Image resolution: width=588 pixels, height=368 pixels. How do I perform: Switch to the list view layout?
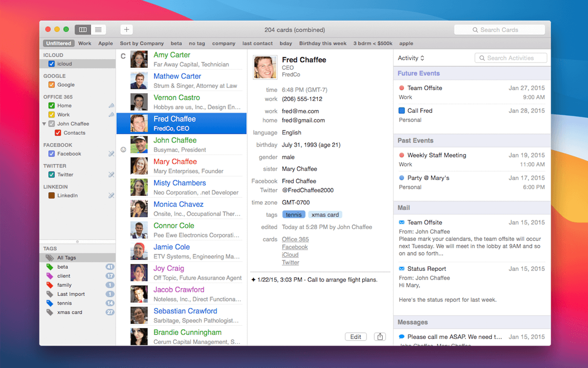(x=98, y=30)
